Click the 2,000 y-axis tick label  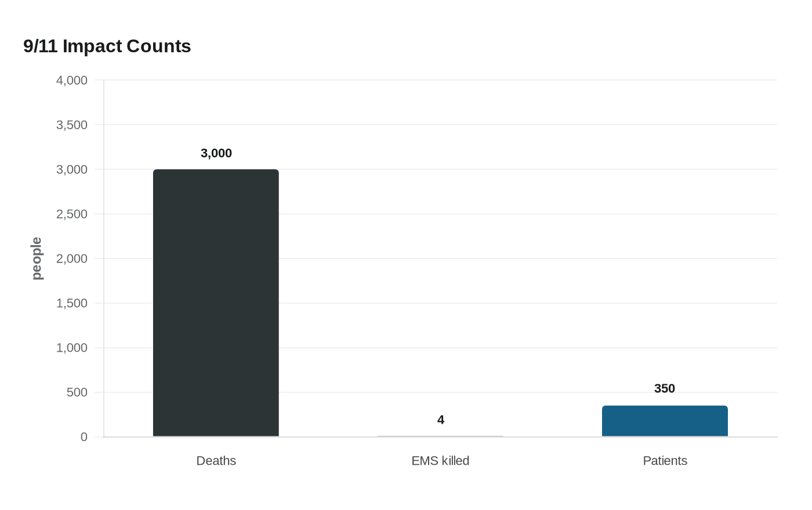(x=72, y=258)
